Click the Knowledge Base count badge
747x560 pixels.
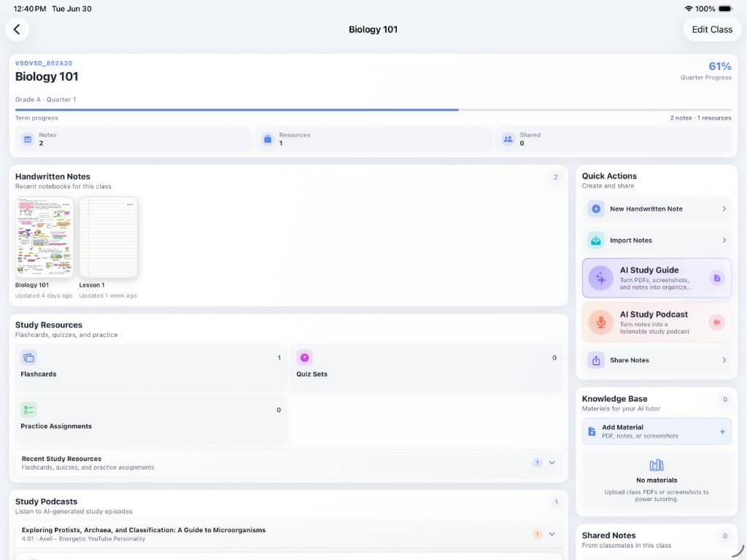click(x=725, y=400)
